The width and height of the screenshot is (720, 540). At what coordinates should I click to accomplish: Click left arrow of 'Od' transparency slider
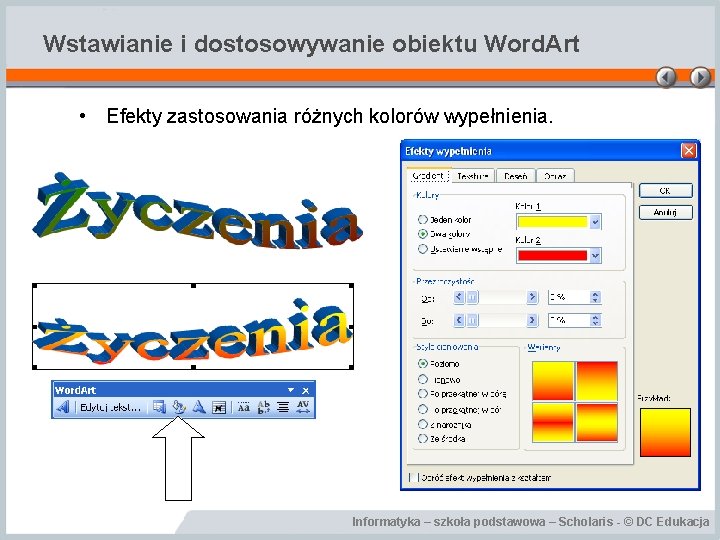458,297
